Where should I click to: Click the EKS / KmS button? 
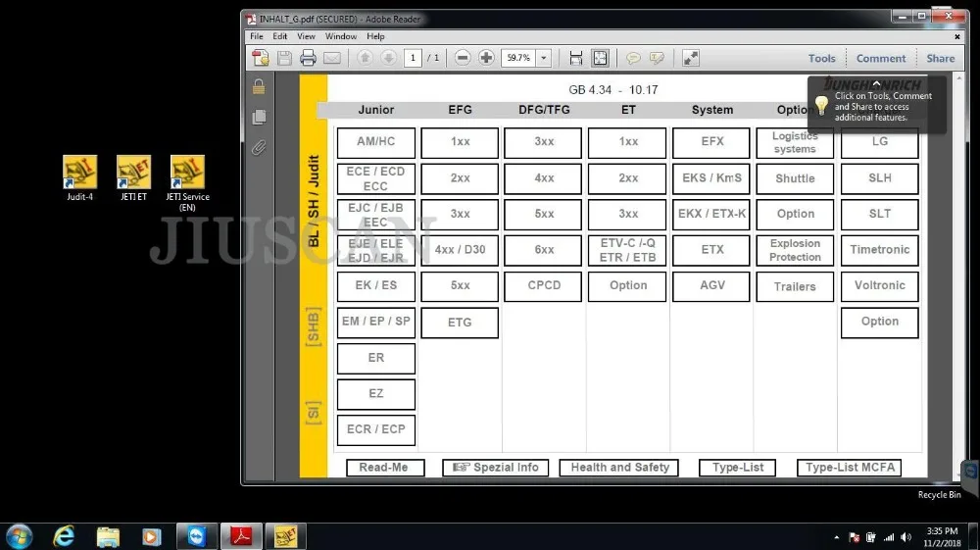click(x=711, y=178)
